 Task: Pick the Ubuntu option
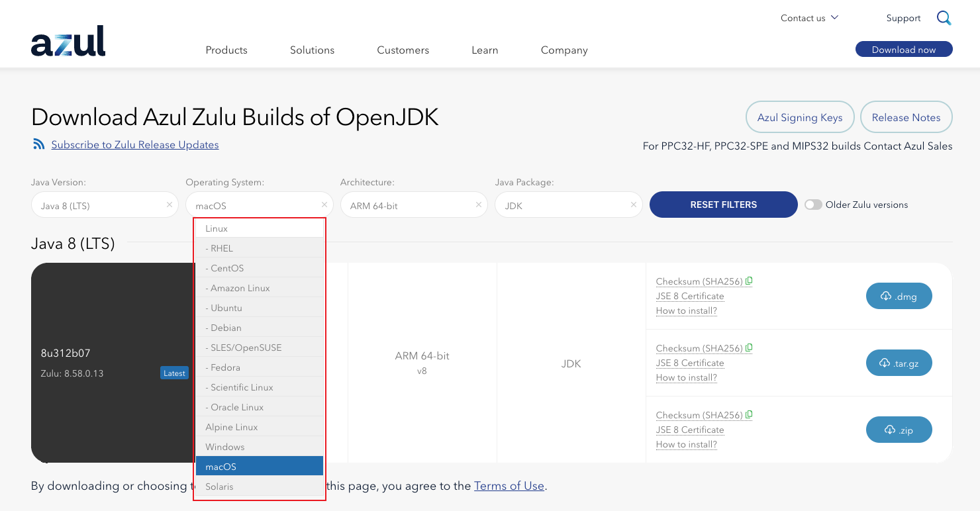[260, 308]
